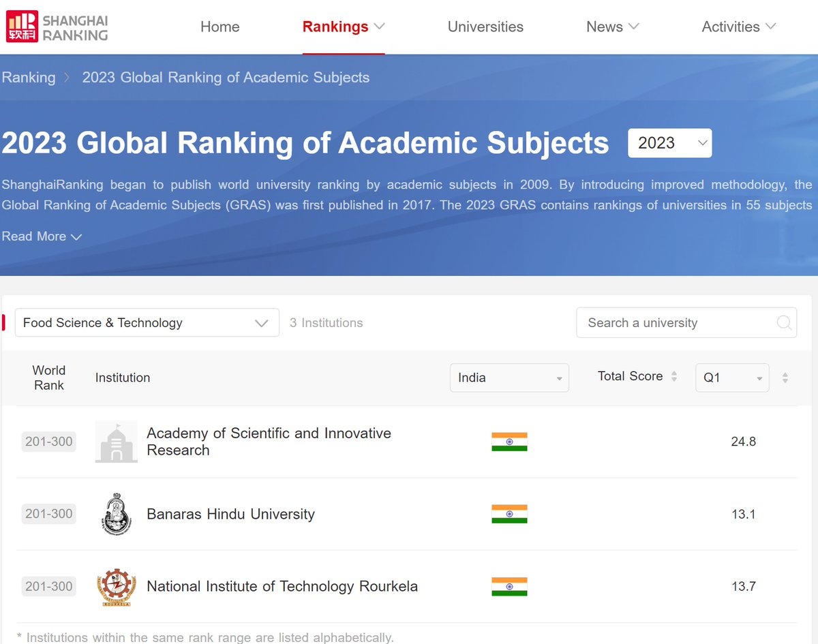Open the India country filter dropdown

click(x=509, y=378)
